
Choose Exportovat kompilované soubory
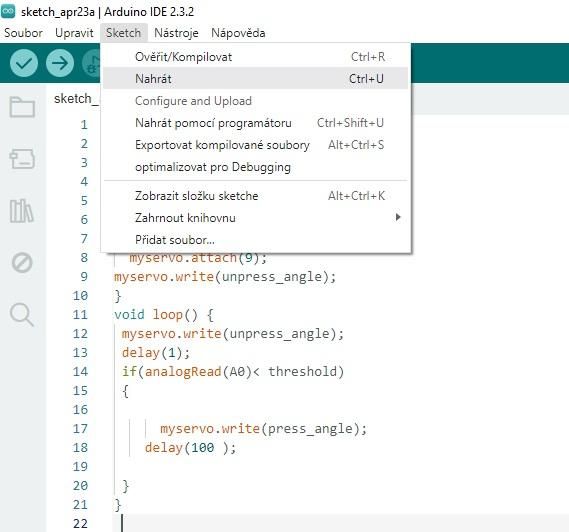[x=255, y=145]
